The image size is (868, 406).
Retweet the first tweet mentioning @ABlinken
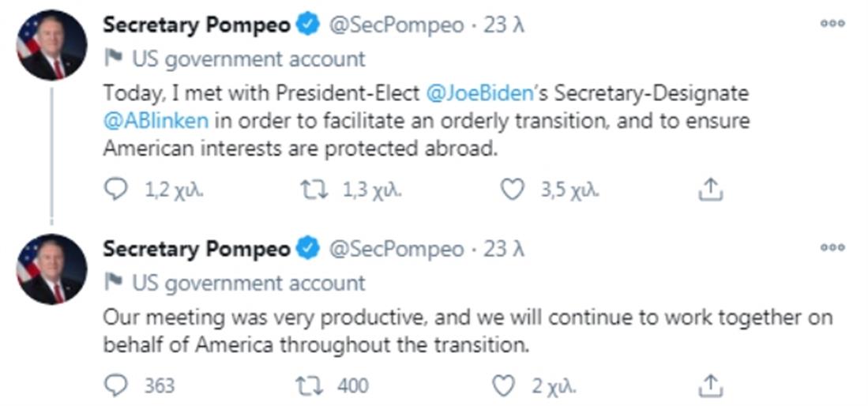(314, 190)
